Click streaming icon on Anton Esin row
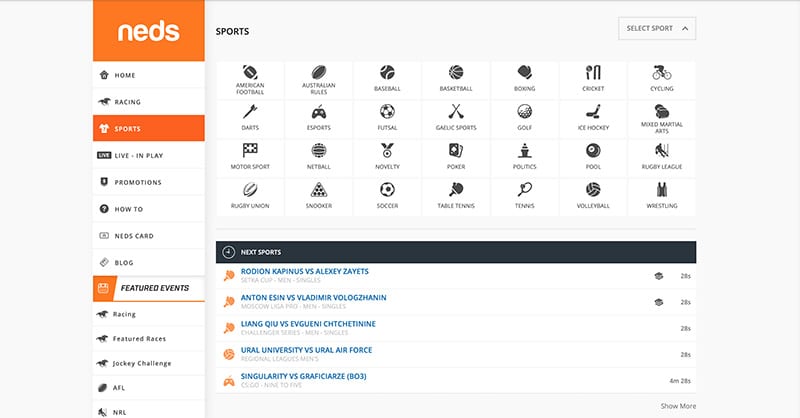 pos(659,302)
